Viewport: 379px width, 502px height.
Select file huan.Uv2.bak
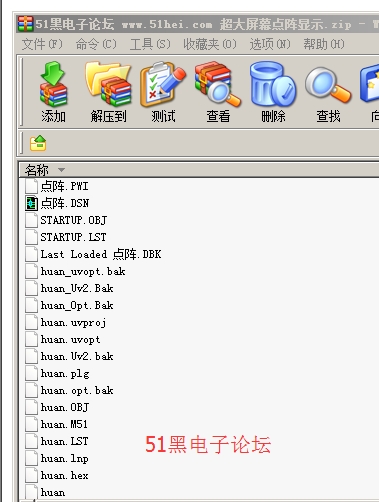coord(77,356)
